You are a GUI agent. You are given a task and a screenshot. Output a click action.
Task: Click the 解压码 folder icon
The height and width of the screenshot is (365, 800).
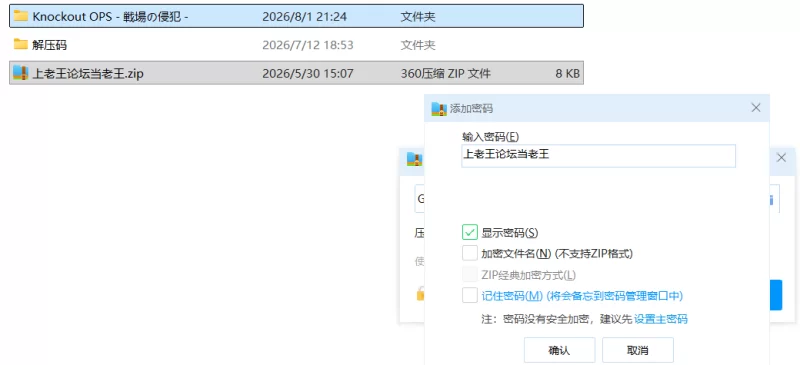[x=20, y=44]
